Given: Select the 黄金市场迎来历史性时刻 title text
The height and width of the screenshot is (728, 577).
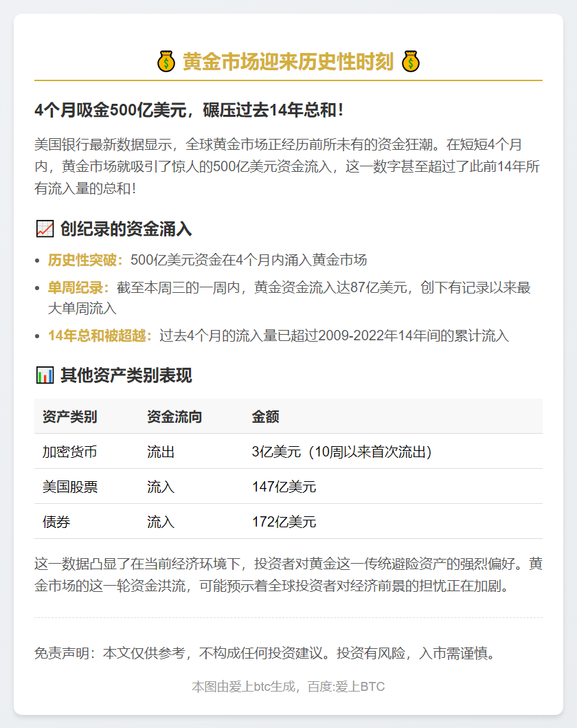Looking at the screenshot, I should (x=288, y=62).
